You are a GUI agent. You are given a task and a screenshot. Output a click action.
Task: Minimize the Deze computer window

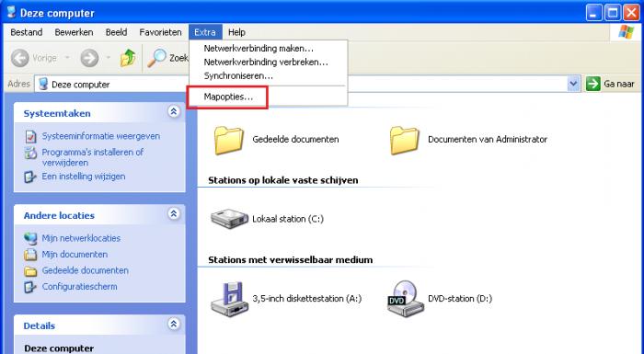tap(593, 13)
